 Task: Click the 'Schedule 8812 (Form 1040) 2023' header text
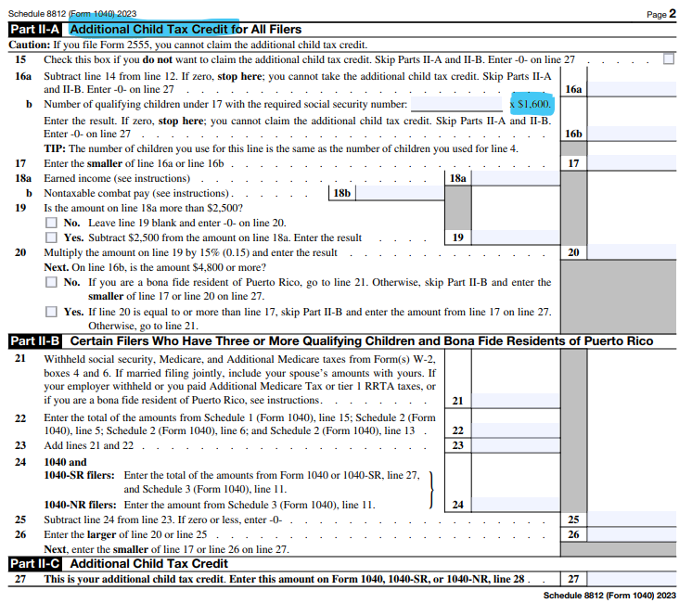pos(72,14)
